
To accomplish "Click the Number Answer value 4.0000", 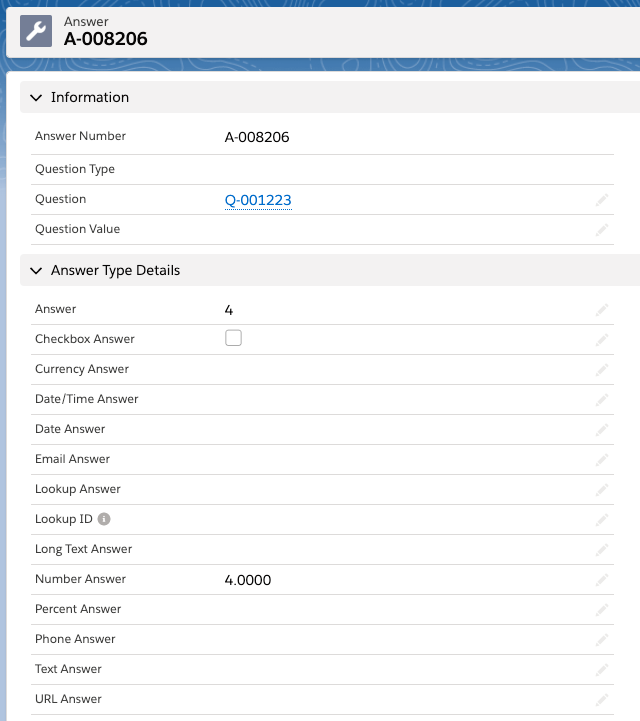I will tap(248, 580).
